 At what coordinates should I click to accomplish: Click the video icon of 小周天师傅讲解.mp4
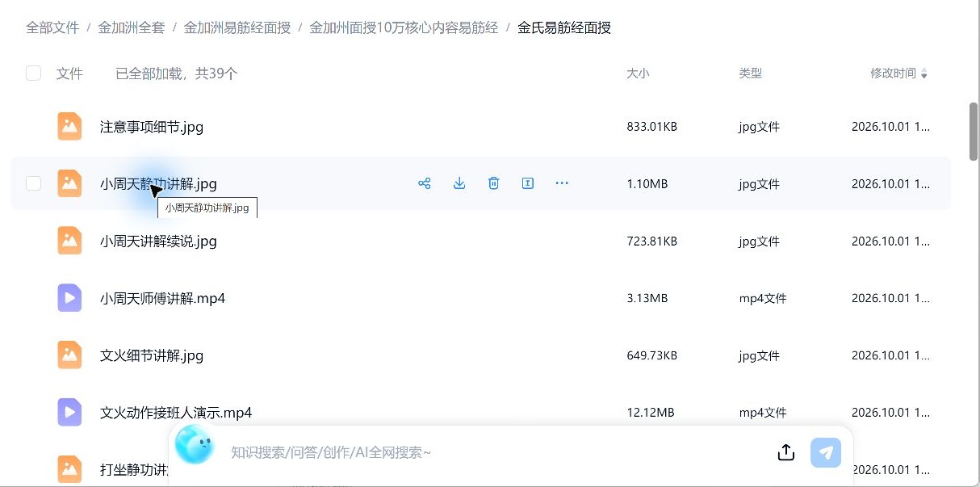(70, 298)
